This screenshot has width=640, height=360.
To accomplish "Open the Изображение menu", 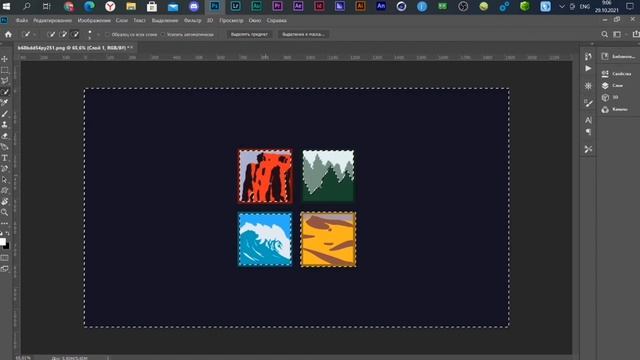I will click(94, 20).
